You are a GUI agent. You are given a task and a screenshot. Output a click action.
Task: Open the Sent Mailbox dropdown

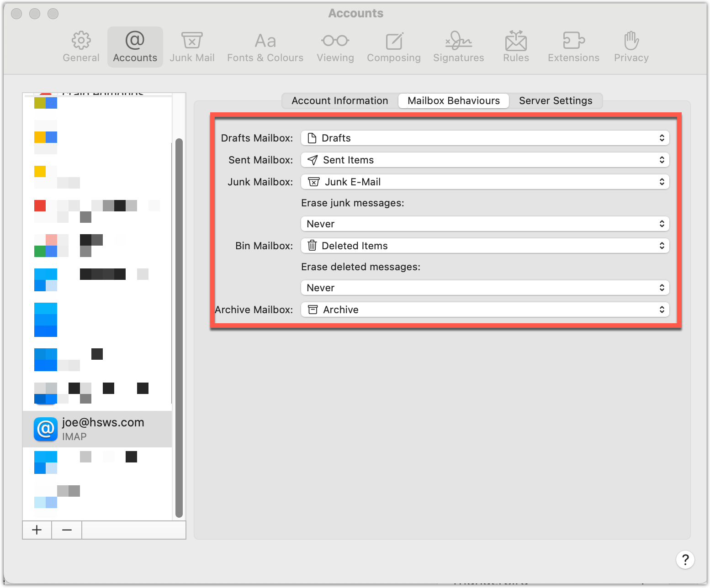point(485,160)
